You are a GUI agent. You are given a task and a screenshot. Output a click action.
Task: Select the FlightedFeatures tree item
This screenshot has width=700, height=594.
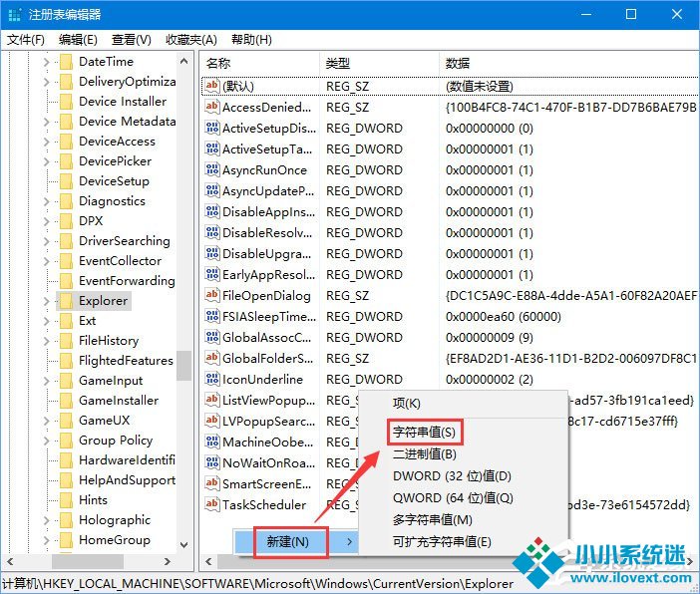coord(126,361)
